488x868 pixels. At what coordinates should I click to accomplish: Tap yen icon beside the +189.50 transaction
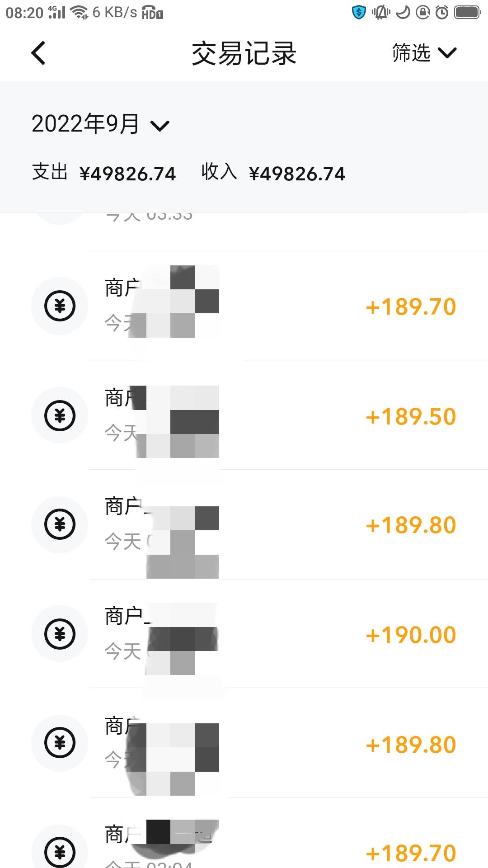60,415
